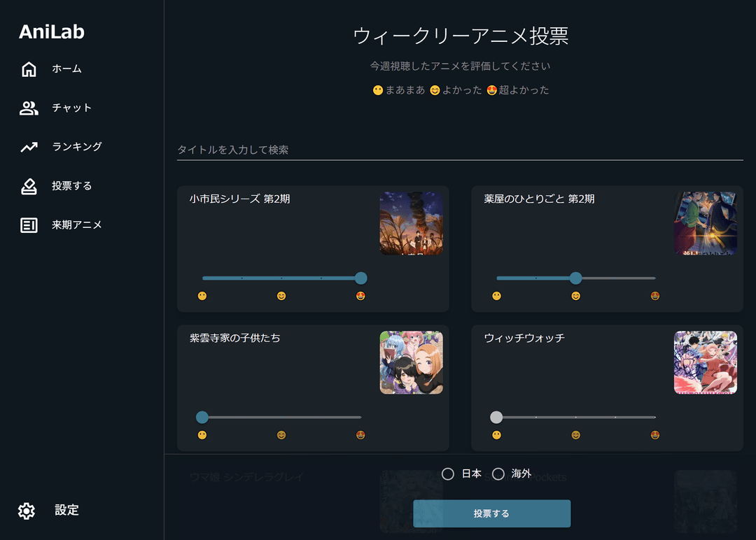Open the チャット page from the sidebar
Image resolution: width=756 pixels, height=540 pixels.
pyautogui.click(x=28, y=108)
